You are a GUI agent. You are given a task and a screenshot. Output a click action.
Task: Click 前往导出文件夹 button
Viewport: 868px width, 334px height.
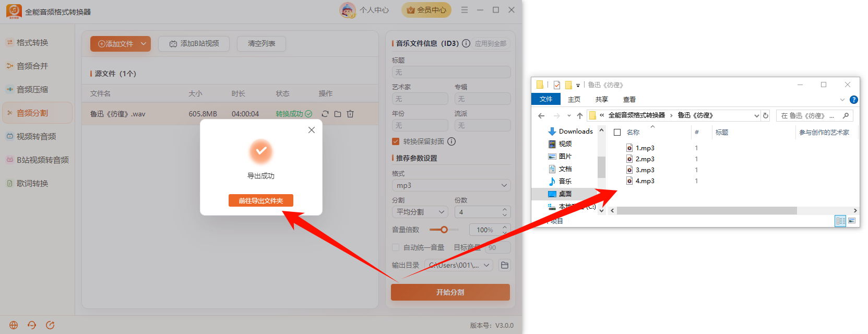(261, 200)
